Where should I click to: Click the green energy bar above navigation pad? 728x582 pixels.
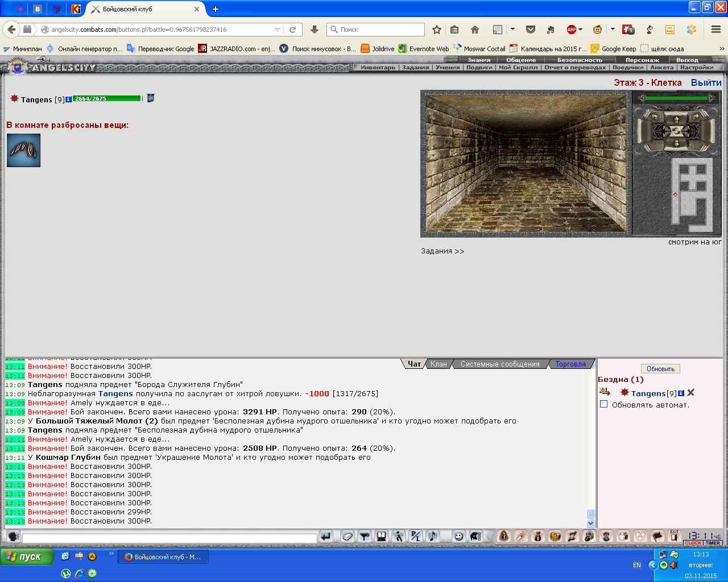pyautogui.click(x=676, y=98)
